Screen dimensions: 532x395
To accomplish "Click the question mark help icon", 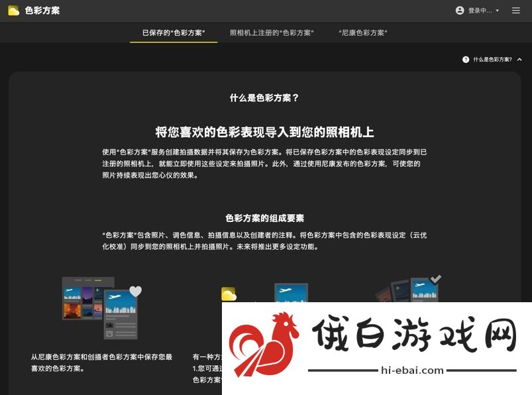I will (x=466, y=60).
